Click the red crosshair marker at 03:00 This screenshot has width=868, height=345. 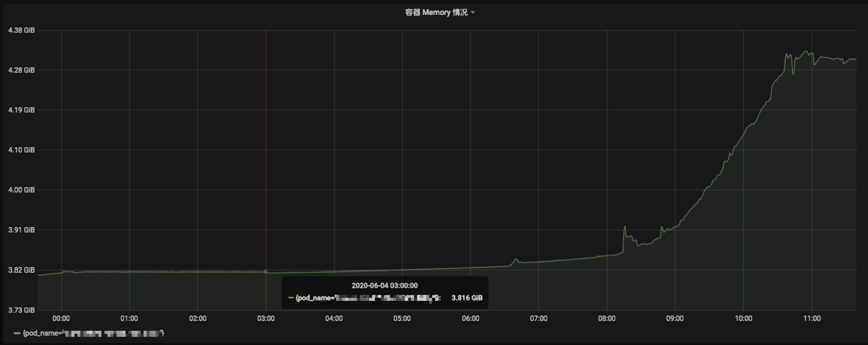pyautogui.click(x=266, y=170)
